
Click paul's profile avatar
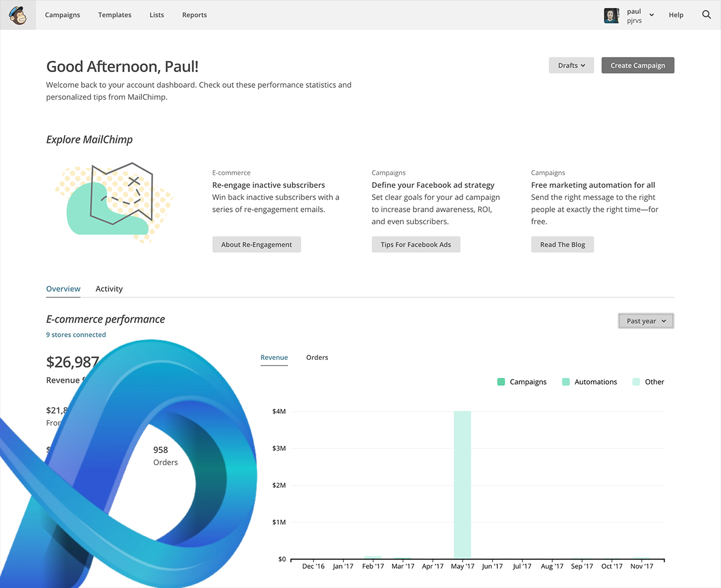pos(612,15)
